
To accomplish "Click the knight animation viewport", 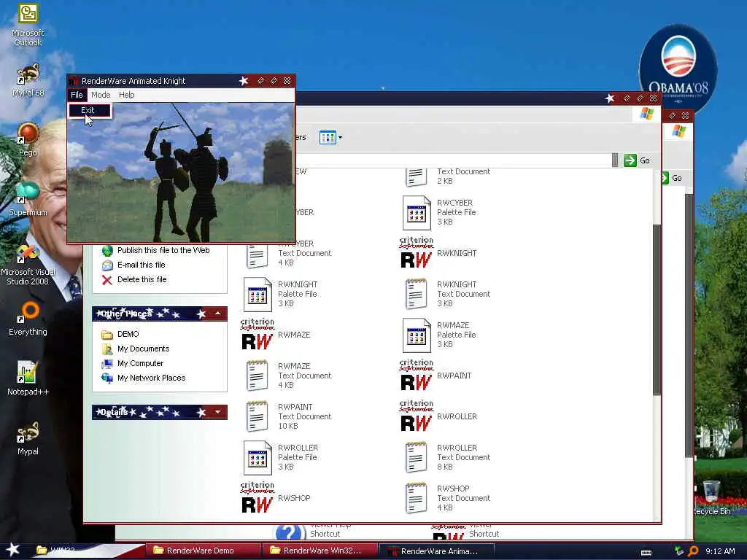I will click(x=181, y=172).
